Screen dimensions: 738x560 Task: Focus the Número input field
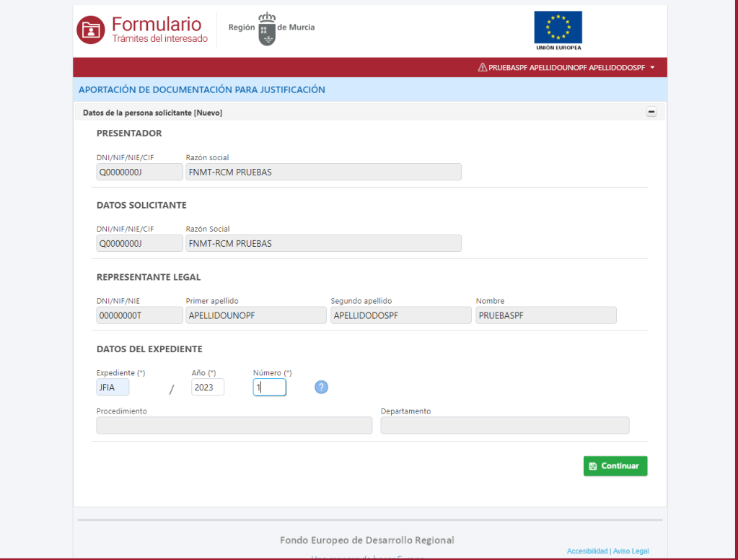coord(269,388)
